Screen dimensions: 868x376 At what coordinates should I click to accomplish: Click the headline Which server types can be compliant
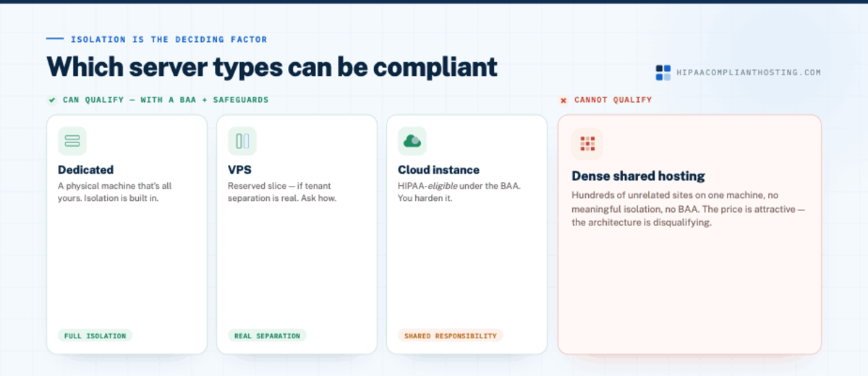(x=272, y=67)
